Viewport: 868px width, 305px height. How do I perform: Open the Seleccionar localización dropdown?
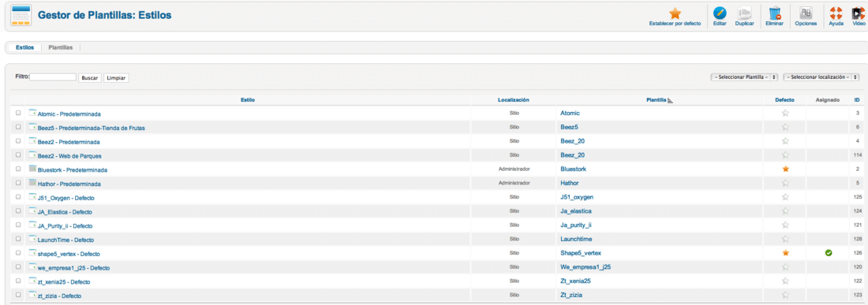pyautogui.click(x=821, y=77)
